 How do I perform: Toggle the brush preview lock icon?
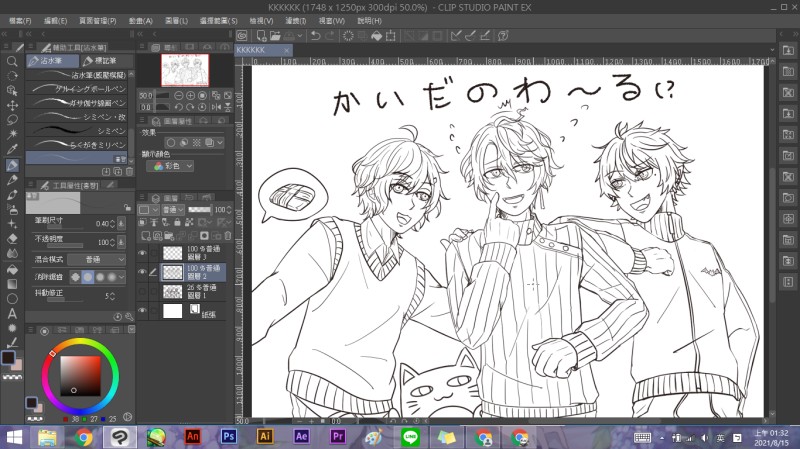click(x=127, y=208)
